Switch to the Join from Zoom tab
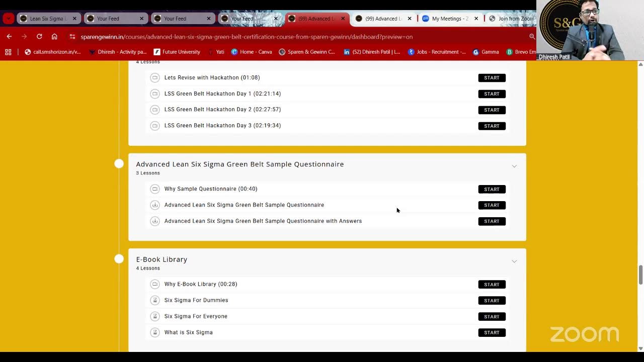Image resolution: width=644 pixels, height=362 pixels. 511,19
